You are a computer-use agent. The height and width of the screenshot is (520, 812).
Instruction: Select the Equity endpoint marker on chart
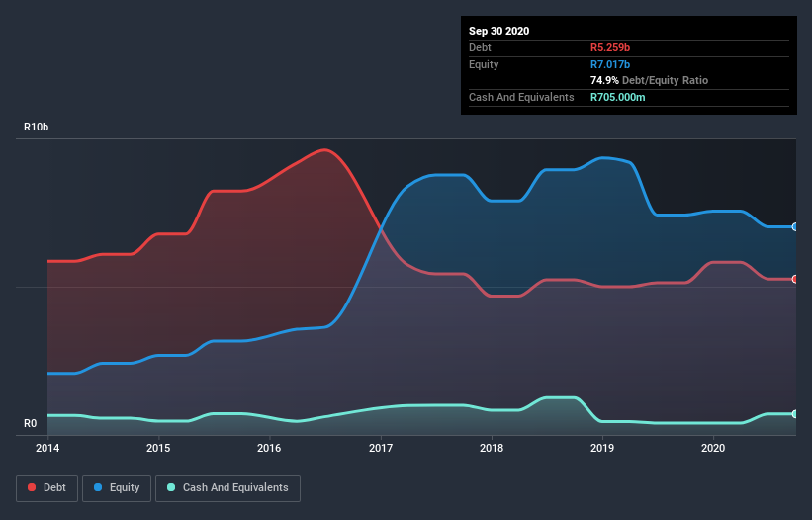(795, 226)
